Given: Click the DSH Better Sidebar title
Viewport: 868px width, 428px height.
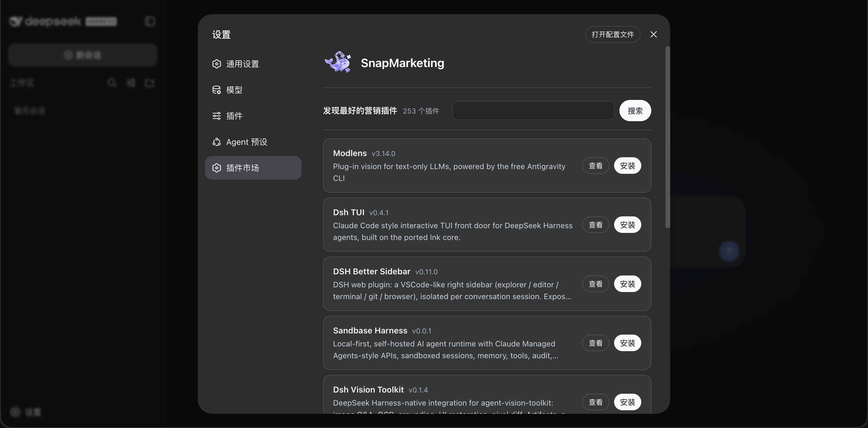Looking at the screenshot, I should coord(372,272).
